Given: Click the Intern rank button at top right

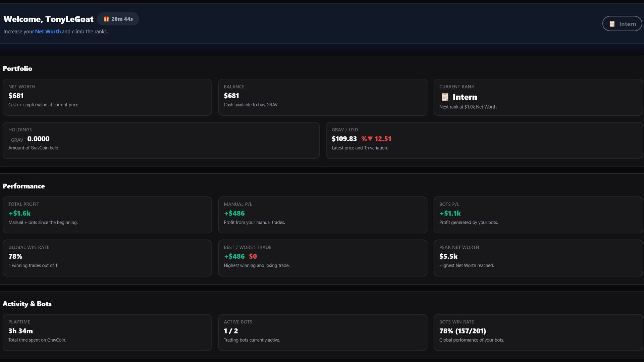Looking at the screenshot, I should [x=622, y=24].
